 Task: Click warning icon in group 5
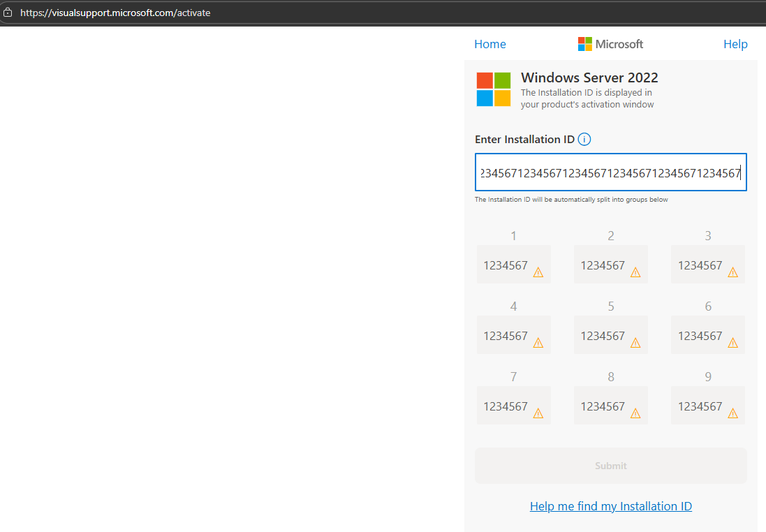point(635,343)
